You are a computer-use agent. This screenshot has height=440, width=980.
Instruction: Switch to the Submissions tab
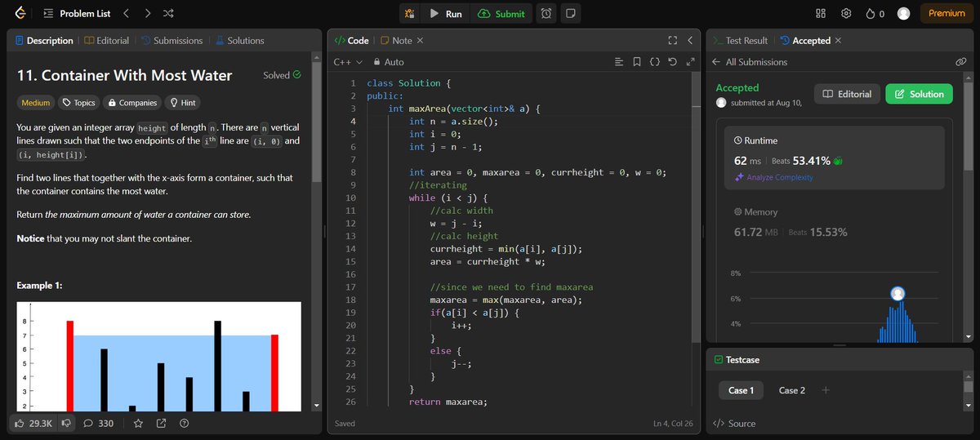click(171, 40)
